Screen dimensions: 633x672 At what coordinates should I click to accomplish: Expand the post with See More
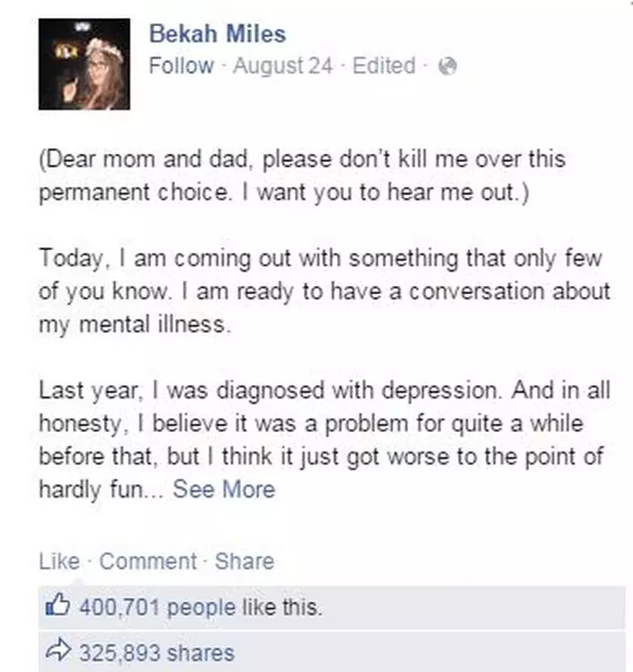[224, 489]
